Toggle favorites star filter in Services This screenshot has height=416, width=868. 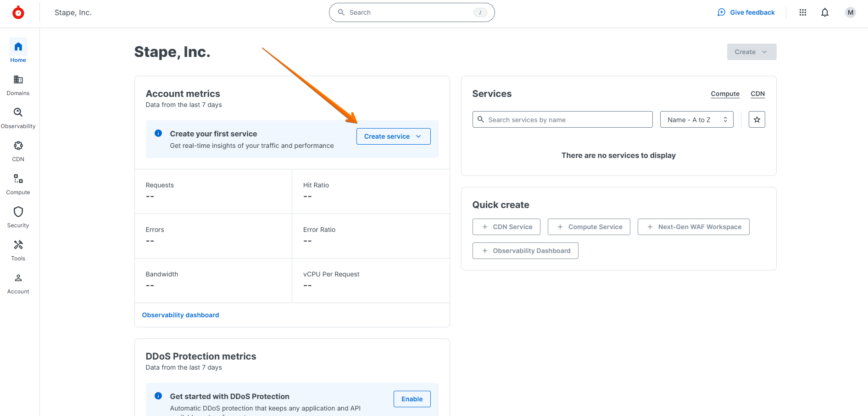tap(757, 119)
